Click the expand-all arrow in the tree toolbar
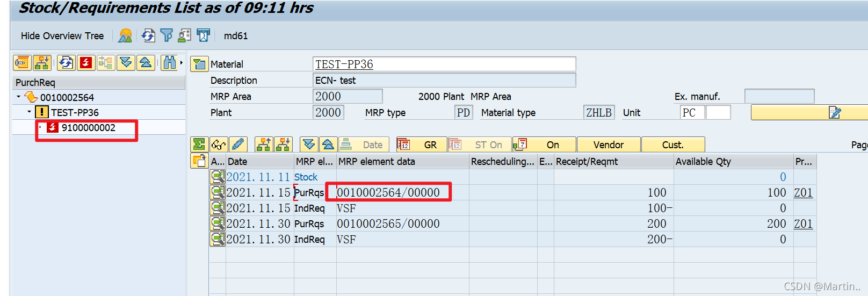Screen dimensions: 868x296 [x=126, y=63]
